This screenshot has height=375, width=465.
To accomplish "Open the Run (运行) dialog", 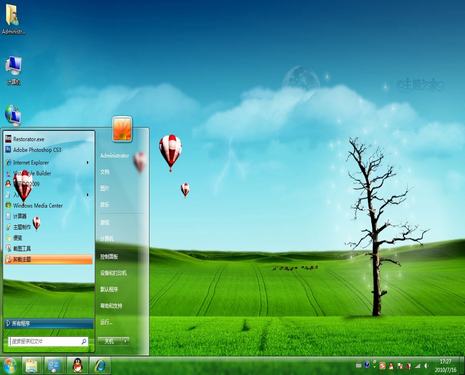I will coord(106,322).
